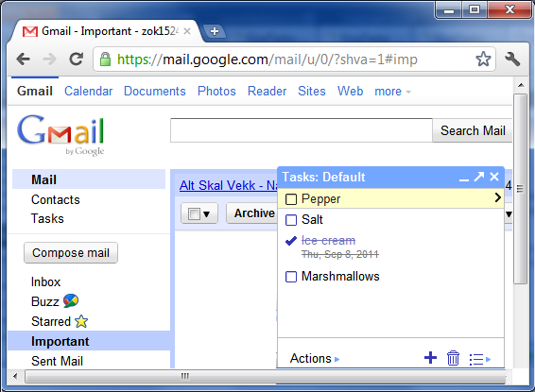
Task: Open Pepper task details chevron
Action: pos(497,197)
